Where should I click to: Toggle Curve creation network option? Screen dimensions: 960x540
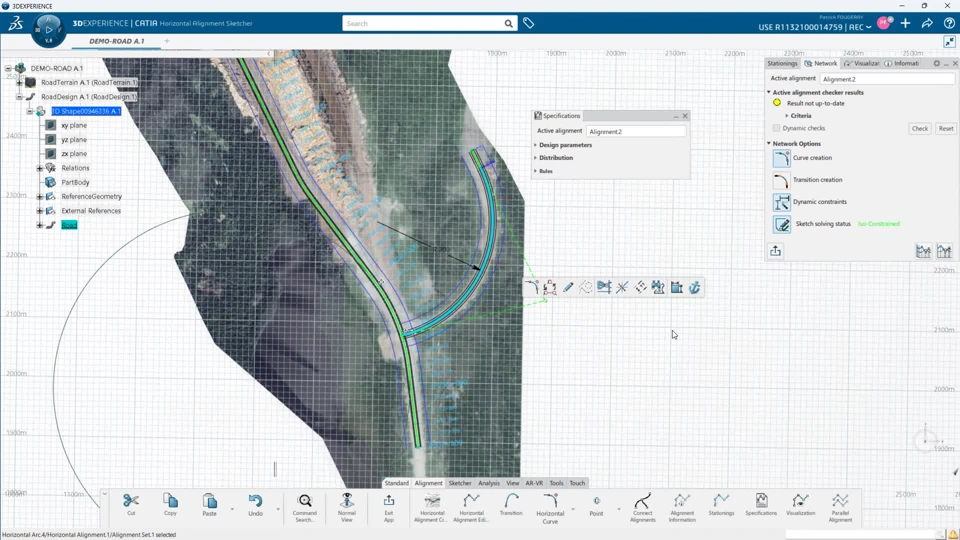pyautogui.click(x=782, y=158)
